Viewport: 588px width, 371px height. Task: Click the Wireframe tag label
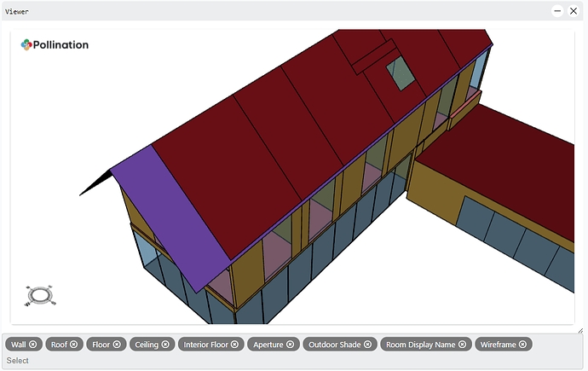[499, 345]
